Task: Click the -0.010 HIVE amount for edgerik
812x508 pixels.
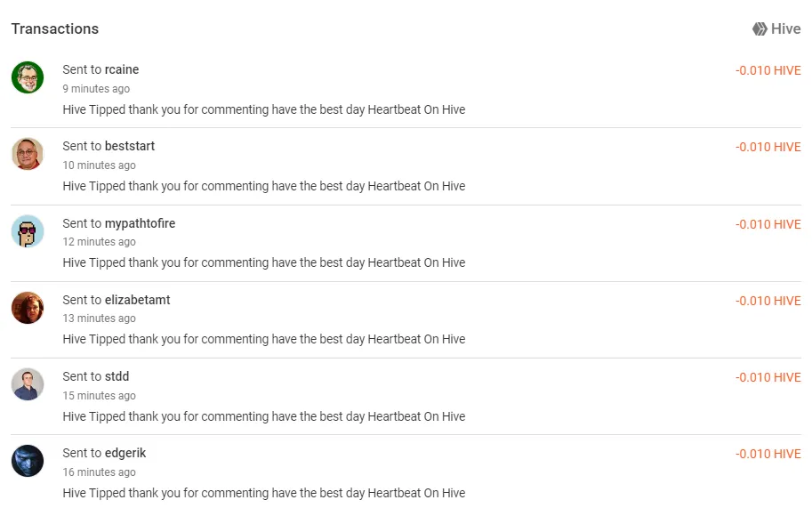Action: click(768, 454)
